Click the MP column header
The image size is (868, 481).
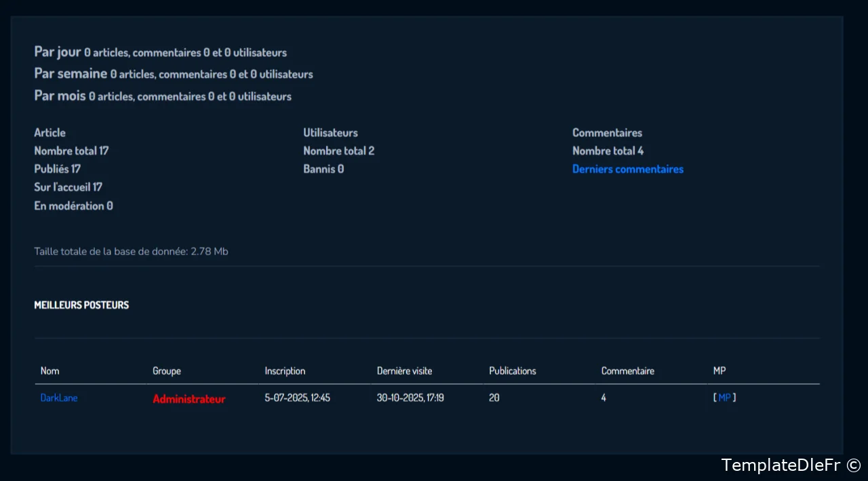[x=719, y=371]
